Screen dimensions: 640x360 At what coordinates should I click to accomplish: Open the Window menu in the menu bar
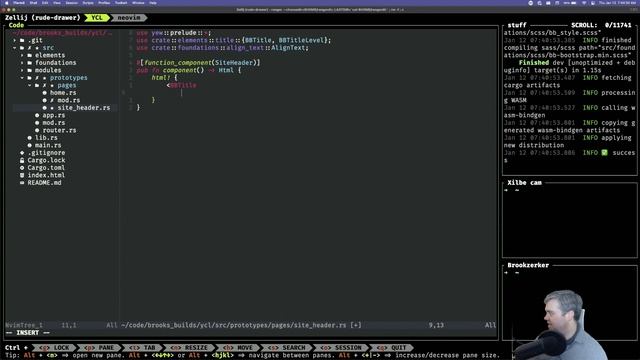click(x=138, y=3)
